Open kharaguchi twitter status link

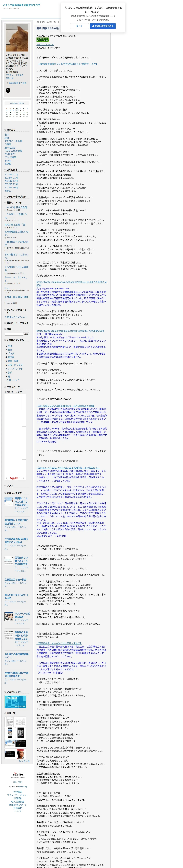click(70, 331)
